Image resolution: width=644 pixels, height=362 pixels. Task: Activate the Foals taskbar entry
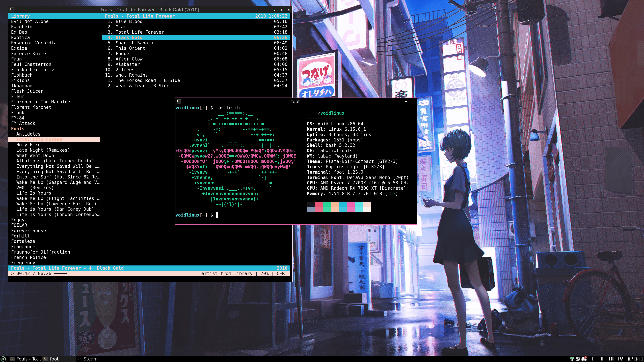coord(25,359)
